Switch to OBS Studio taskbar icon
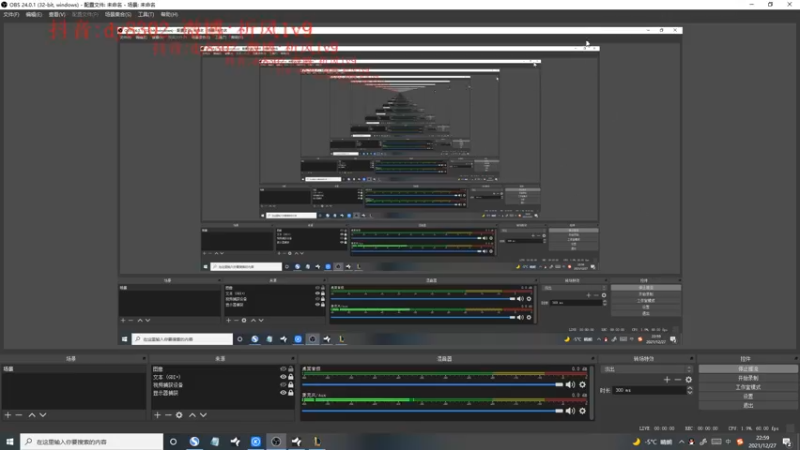The image size is (800, 450). click(276, 442)
